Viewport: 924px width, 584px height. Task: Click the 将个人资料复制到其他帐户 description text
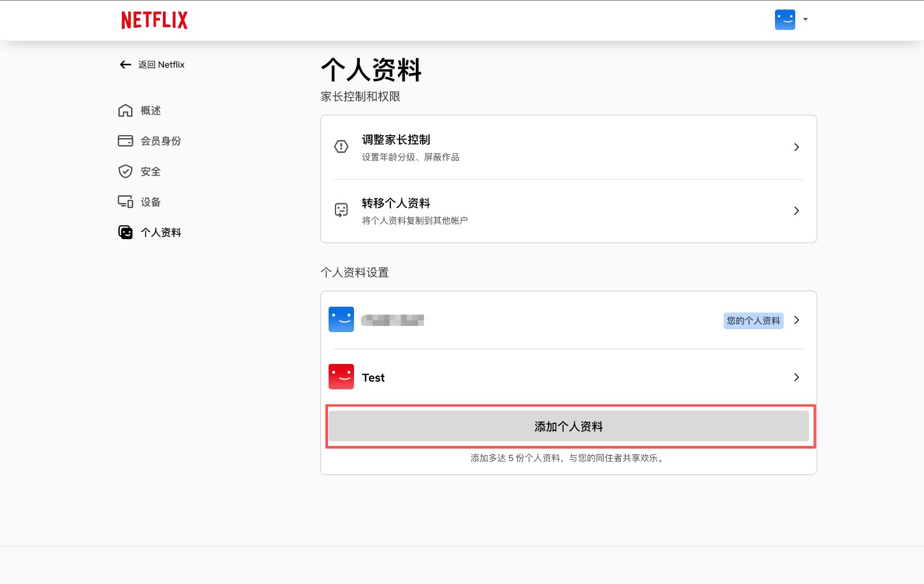pyautogui.click(x=415, y=221)
